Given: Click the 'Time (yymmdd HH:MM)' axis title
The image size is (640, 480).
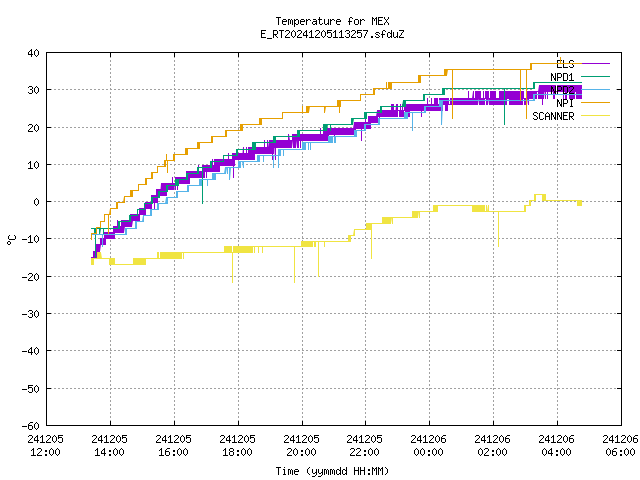Looking at the screenshot, I should pos(332,471).
